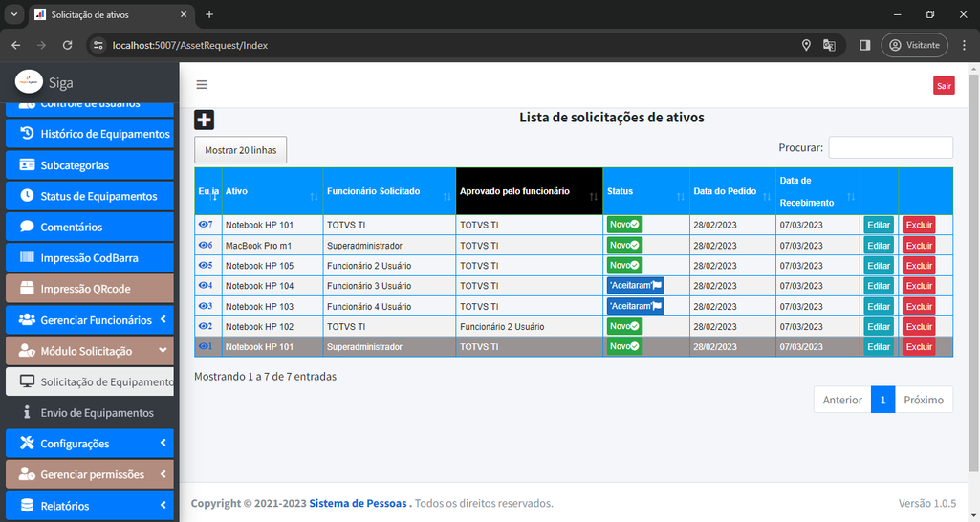Edit the MacBook Pro m1 request
The height and width of the screenshot is (522, 980).
(878, 245)
